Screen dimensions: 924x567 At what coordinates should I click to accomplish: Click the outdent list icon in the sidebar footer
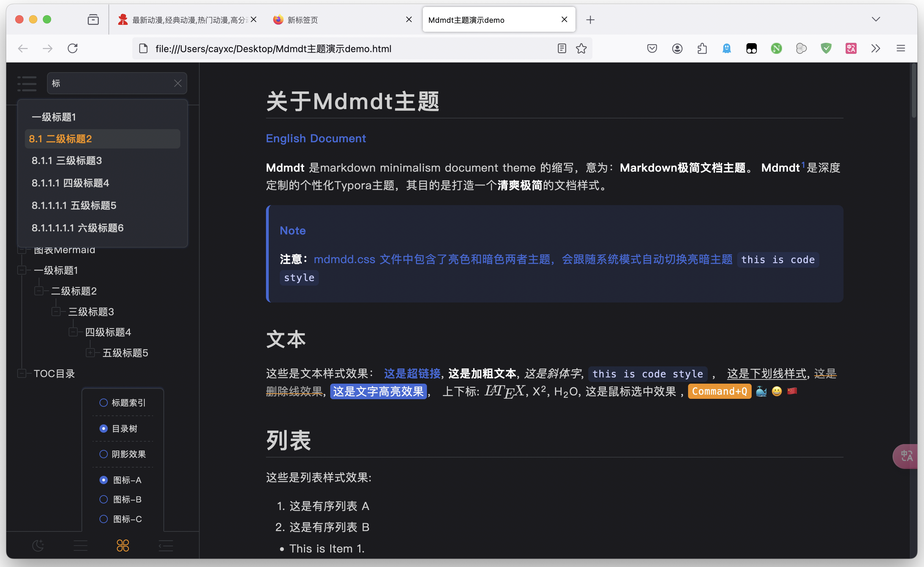(166, 546)
